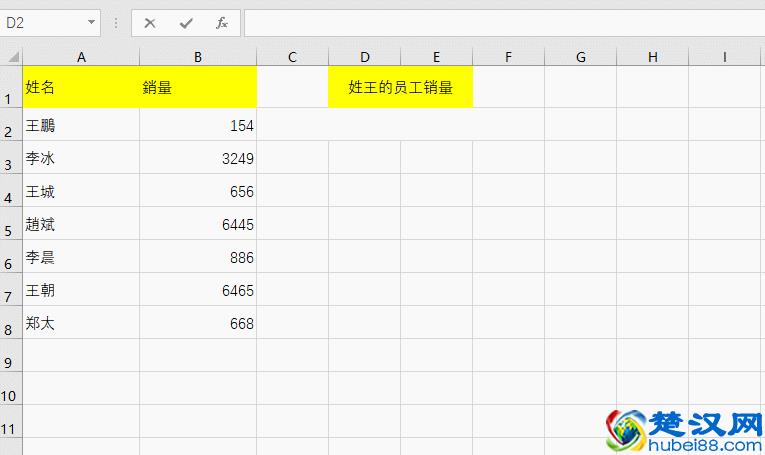
Task: Select row 5 header
Action: pyautogui.click(x=11, y=224)
